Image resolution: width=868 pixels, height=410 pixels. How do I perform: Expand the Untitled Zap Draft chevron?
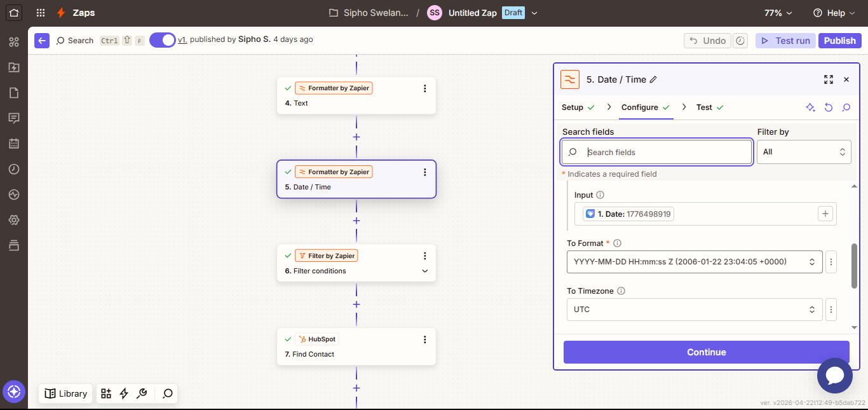[x=534, y=13]
